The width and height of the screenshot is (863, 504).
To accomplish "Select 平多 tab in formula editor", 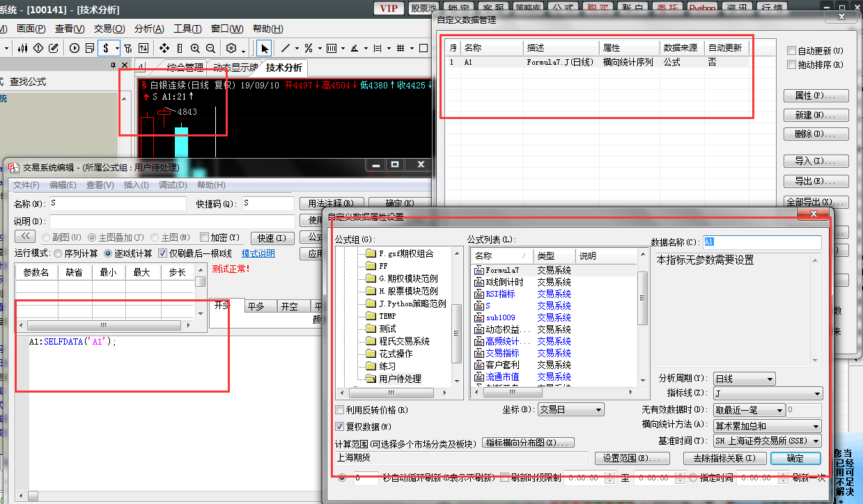I will pyautogui.click(x=260, y=306).
